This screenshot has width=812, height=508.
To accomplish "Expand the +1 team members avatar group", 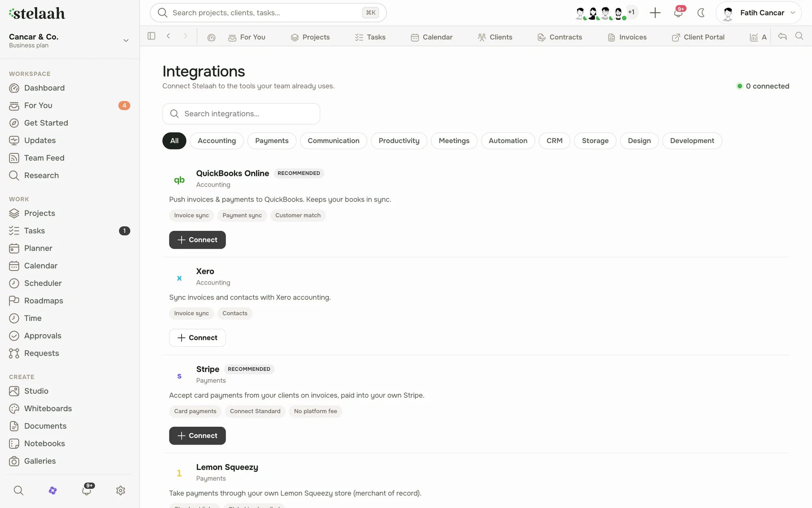I will click(x=631, y=12).
